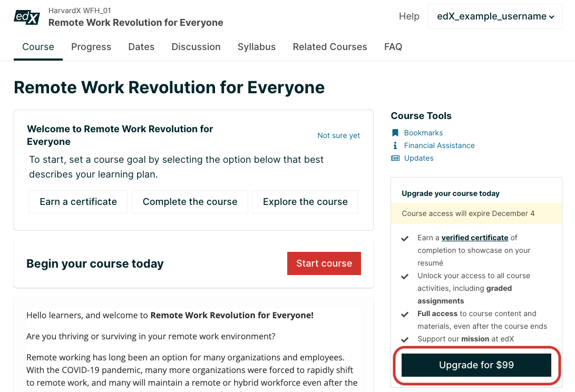Open the Related Courses tab
The height and width of the screenshot is (392, 575).
330,47
